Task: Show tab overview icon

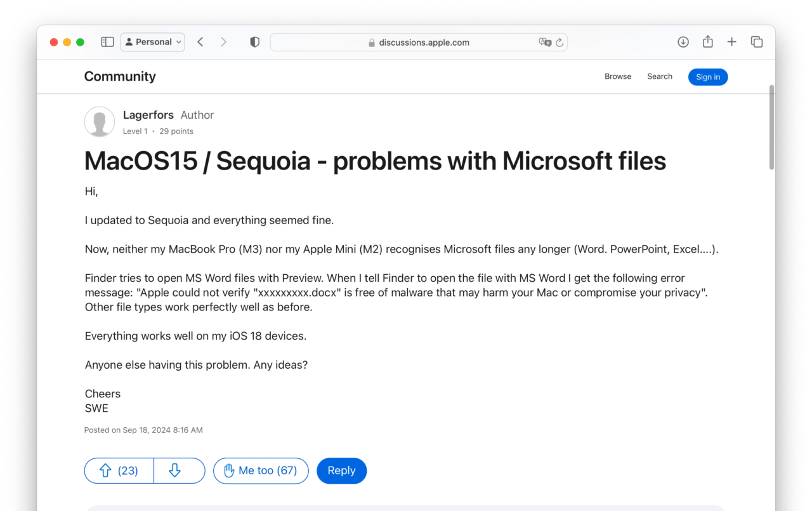Action: tap(756, 42)
